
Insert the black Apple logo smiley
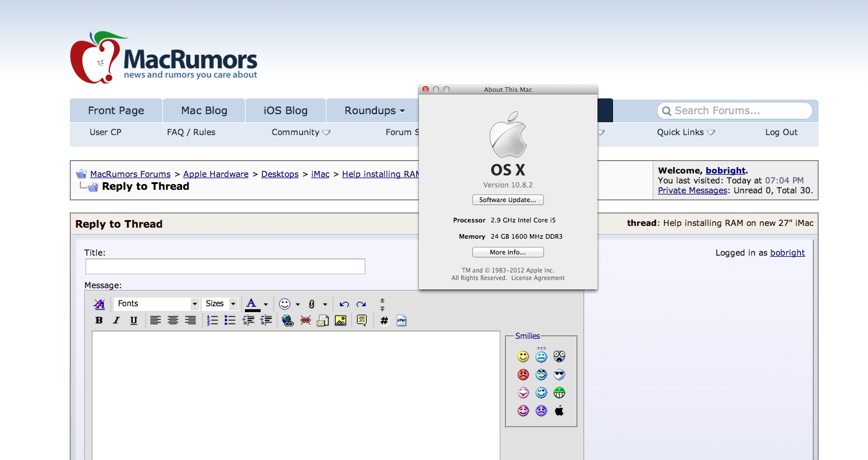pyautogui.click(x=559, y=411)
